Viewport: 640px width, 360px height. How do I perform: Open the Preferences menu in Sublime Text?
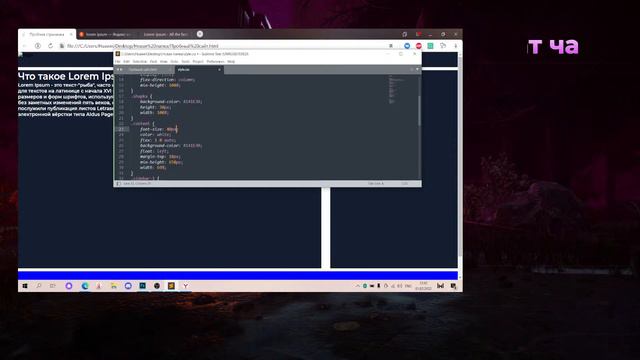point(215,62)
